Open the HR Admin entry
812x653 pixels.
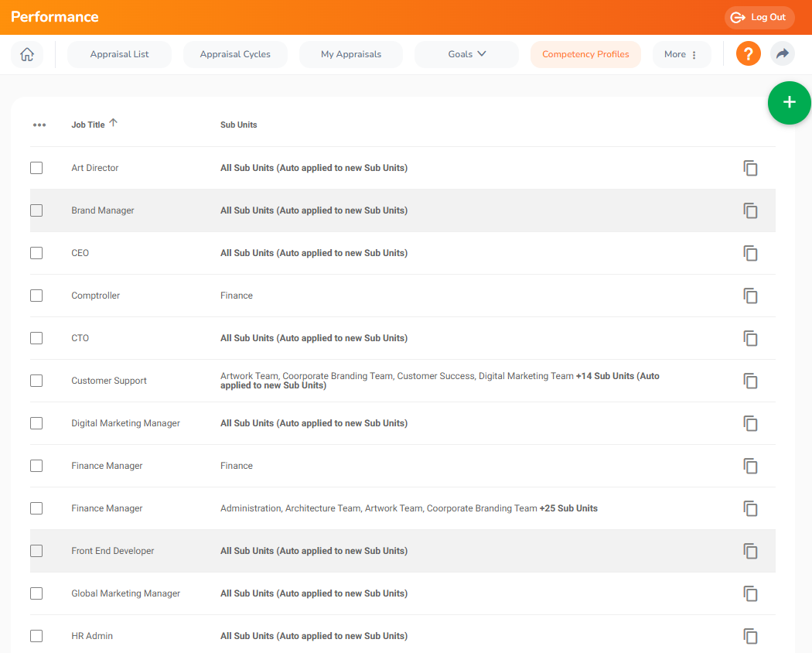pos(92,636)
